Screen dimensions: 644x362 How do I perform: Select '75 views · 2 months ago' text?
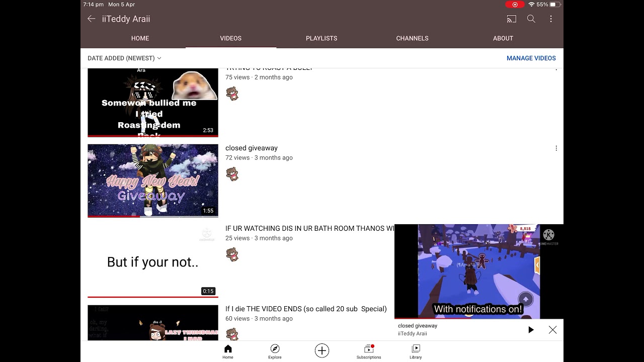coord(259,77)
